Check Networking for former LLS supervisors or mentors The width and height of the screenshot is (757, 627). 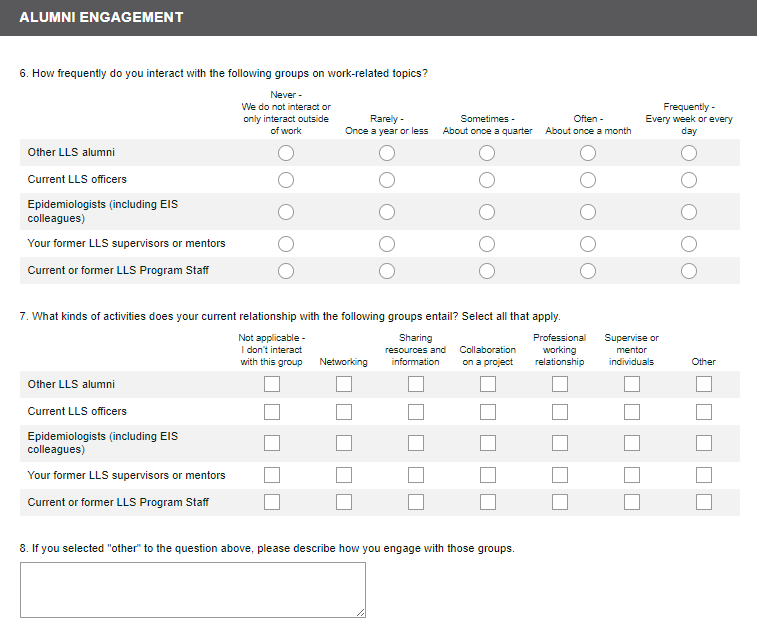point(344,475)
